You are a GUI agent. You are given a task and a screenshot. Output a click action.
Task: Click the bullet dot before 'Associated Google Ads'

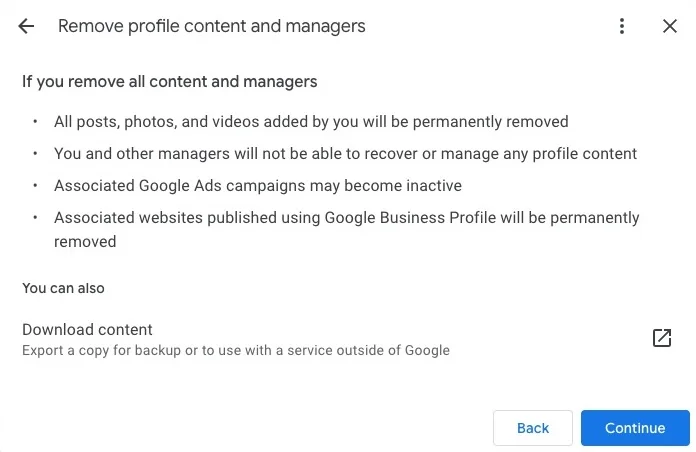pos(36,186)
